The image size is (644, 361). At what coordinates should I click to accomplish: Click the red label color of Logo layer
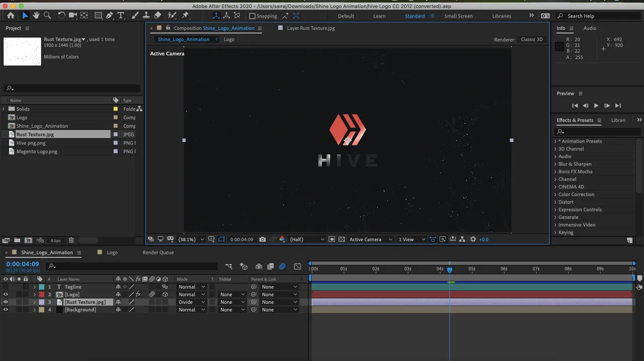point(41,295)
